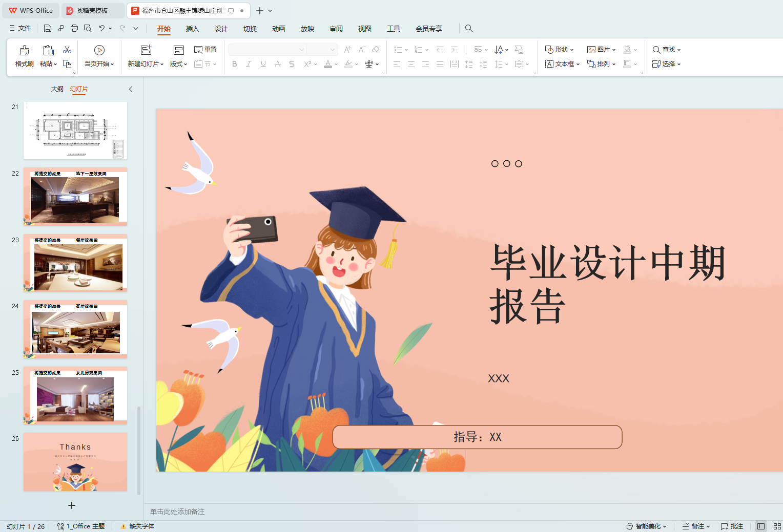
Task: Click the Notes (备注) button in status bar
Action: tap(696, 526)
